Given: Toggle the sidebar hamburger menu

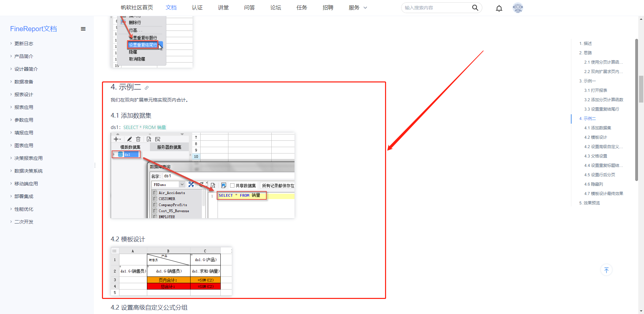Looking at the screenshot, I should [83, 29].
